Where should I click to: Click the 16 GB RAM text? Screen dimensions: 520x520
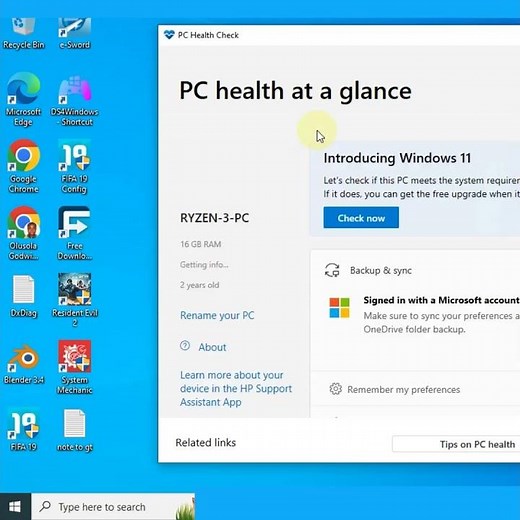(x=201, y=244)
